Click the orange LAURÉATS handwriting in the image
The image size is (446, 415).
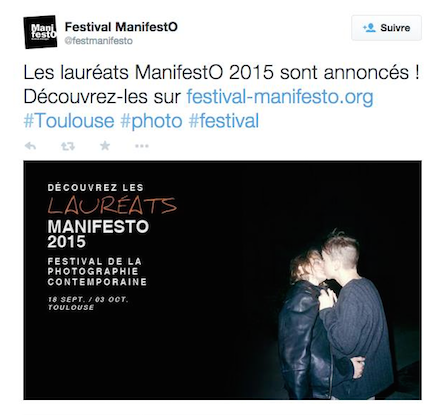coord(112,206)
